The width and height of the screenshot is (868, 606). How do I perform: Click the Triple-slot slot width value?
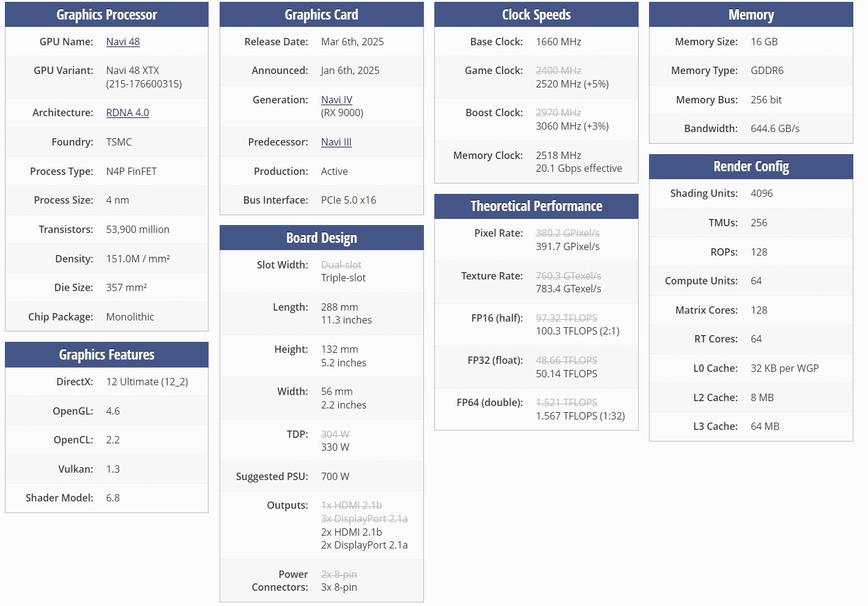pos(343,278)
